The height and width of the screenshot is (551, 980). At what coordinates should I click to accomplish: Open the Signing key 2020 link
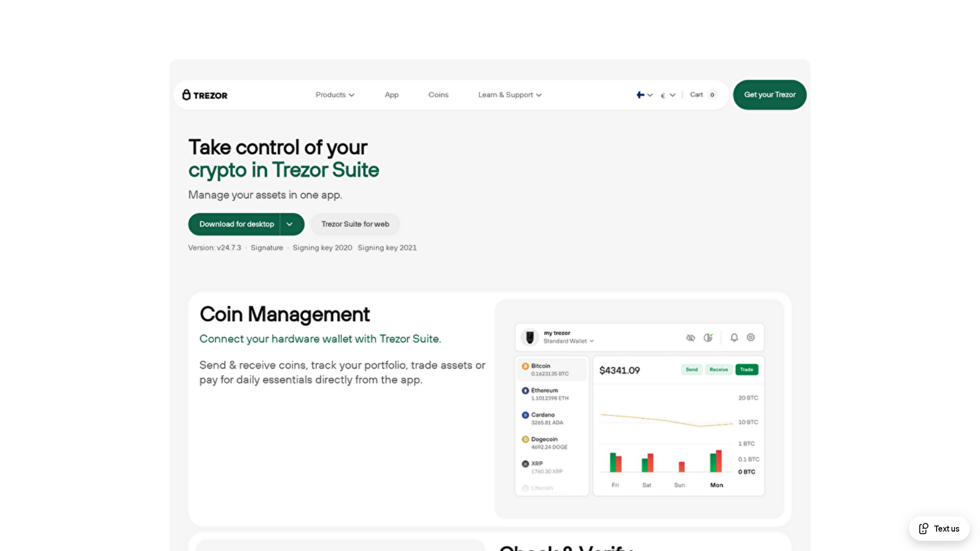click(x=322, y=247)
